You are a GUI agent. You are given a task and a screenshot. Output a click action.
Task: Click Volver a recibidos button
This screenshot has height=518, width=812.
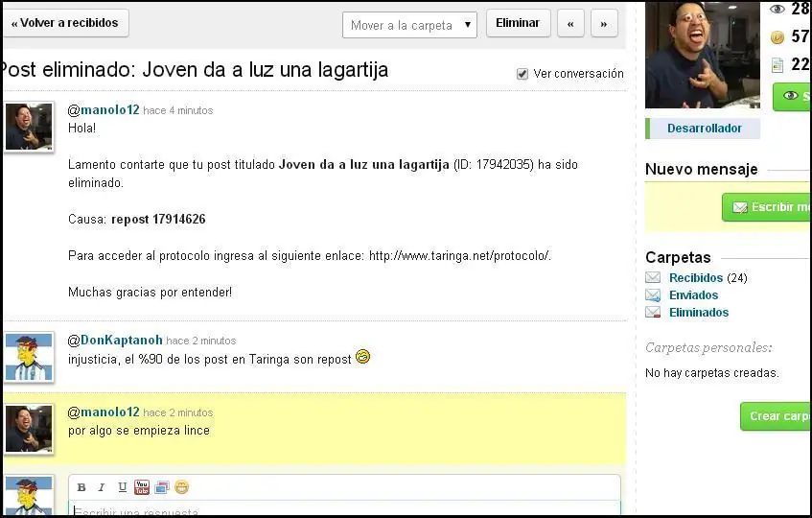65,23
